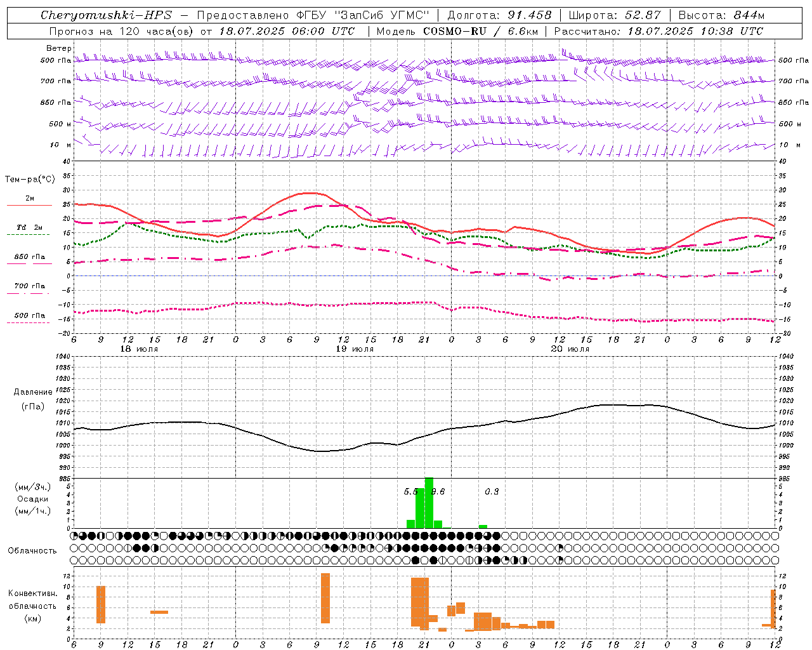812x650 pixels.
Task: Click the 'Долгота: 91.458' longitude value
Action: (499, 15)
